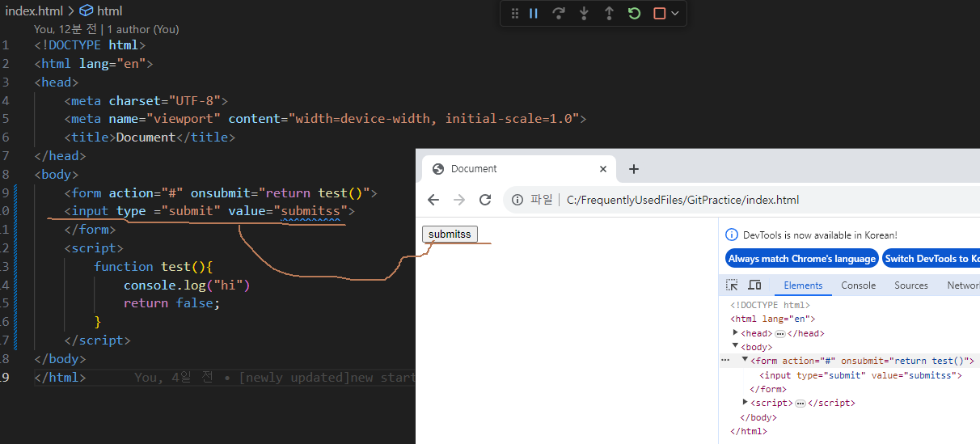This screenshot has height=444, width=980.
Task: Click the ellipsis inside head element
Action: click(x=780, y=333)
